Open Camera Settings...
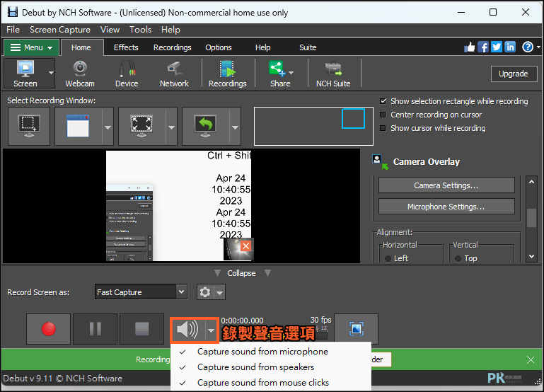This screenshot has width=544, height=392. (446, 185)
